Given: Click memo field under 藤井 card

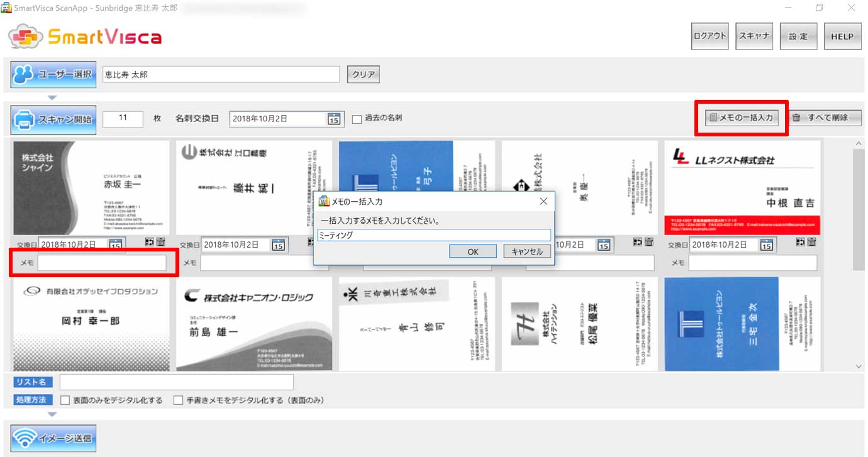Looking at the screenshot, I should point(257,263).
